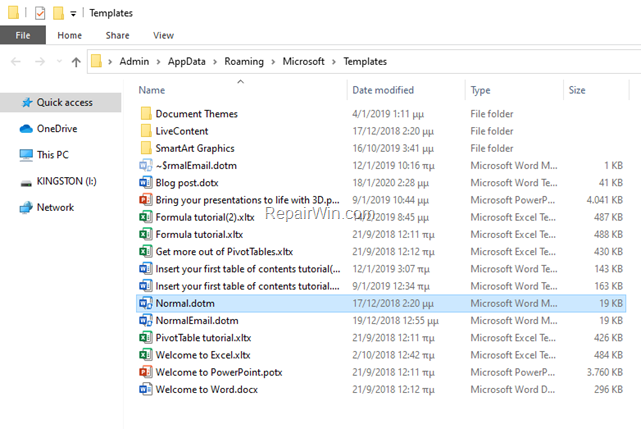
Task: Go back with the Back arrow
Action: click(16, 62)
